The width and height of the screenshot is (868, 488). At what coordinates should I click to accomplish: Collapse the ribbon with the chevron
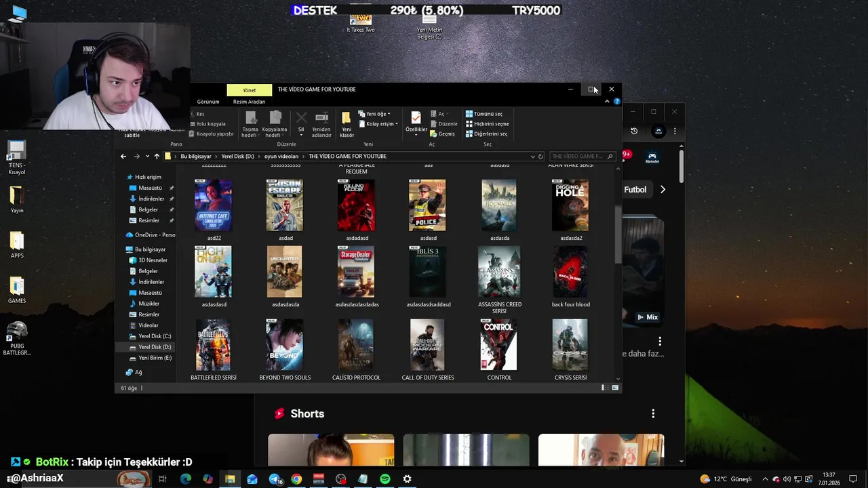[607, 101]
